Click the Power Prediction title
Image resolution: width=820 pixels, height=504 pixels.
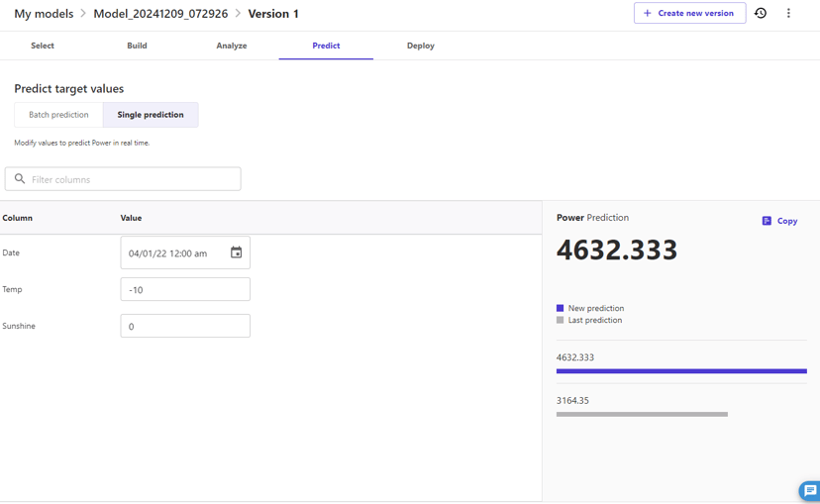point(592,218)
